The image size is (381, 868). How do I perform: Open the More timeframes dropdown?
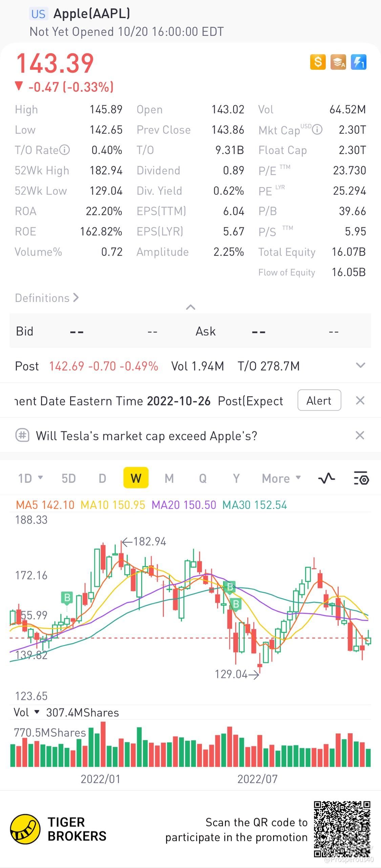[281, 478]
